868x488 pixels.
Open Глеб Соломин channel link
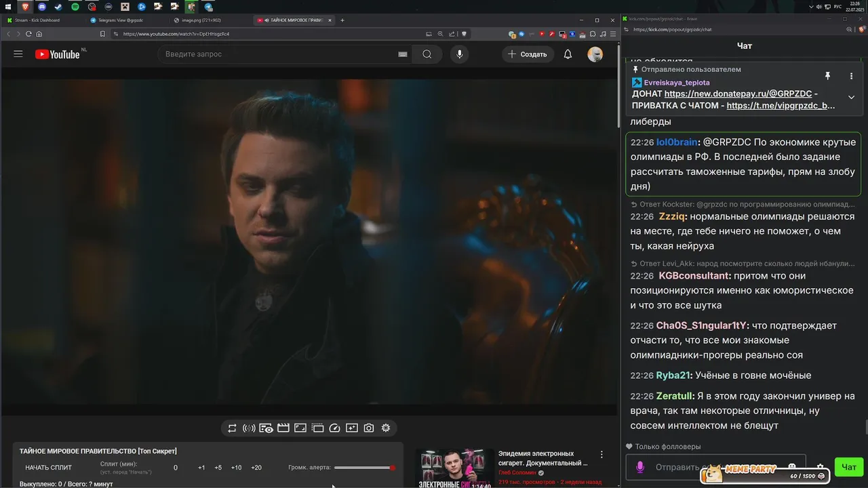click(x=517, y=472)
